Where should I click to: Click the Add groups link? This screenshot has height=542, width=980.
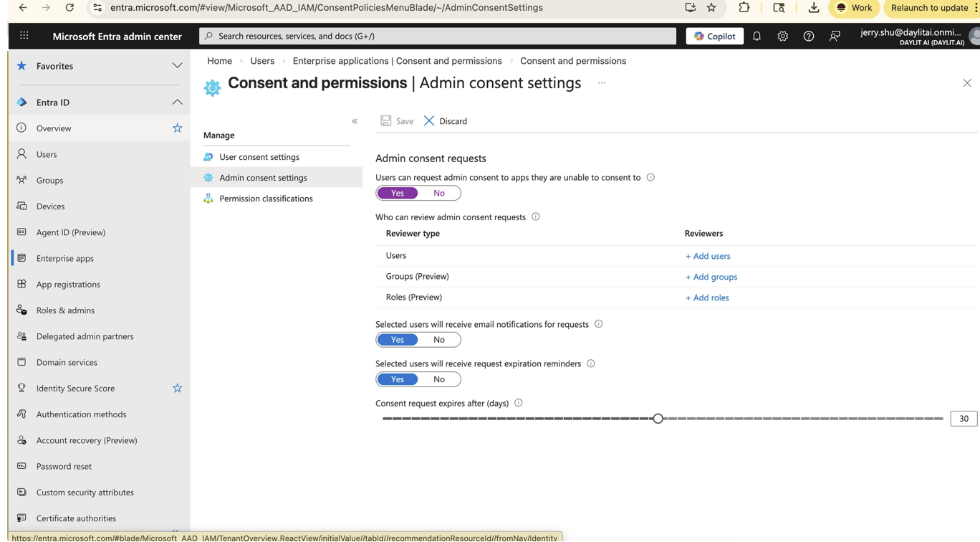pos(711,277)
